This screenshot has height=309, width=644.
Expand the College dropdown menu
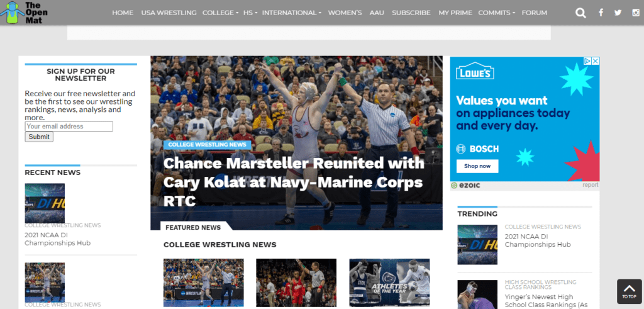tap(220, 13)
